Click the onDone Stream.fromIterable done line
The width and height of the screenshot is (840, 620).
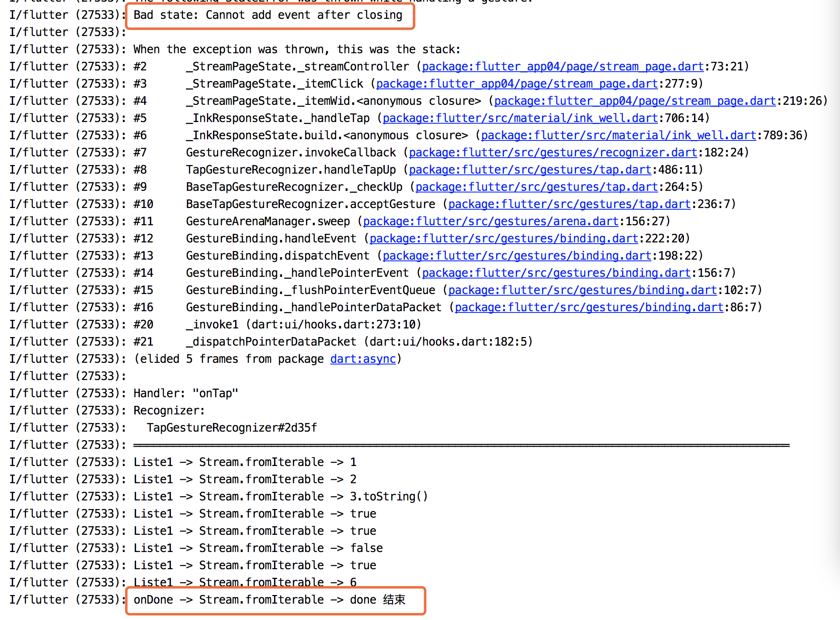[269, 600]
